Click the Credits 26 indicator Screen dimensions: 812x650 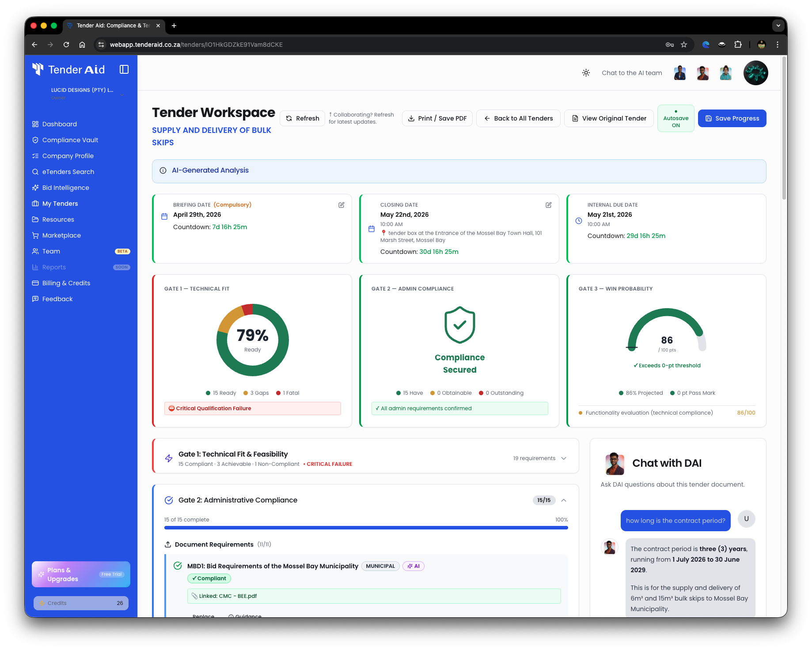pyautogui.click(x=81, y=603)
